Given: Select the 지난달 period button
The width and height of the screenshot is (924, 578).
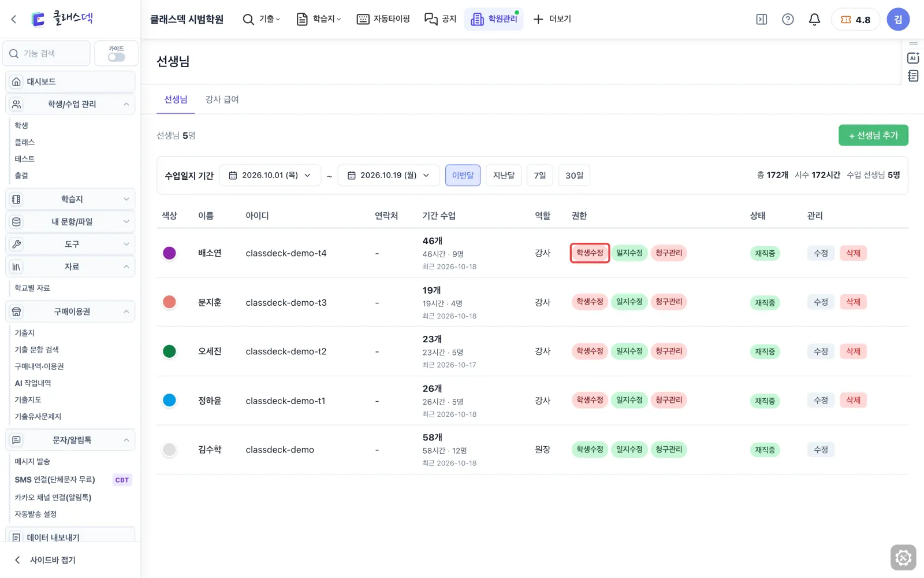Looking at the screenshot, I should [x=504, y=175].
